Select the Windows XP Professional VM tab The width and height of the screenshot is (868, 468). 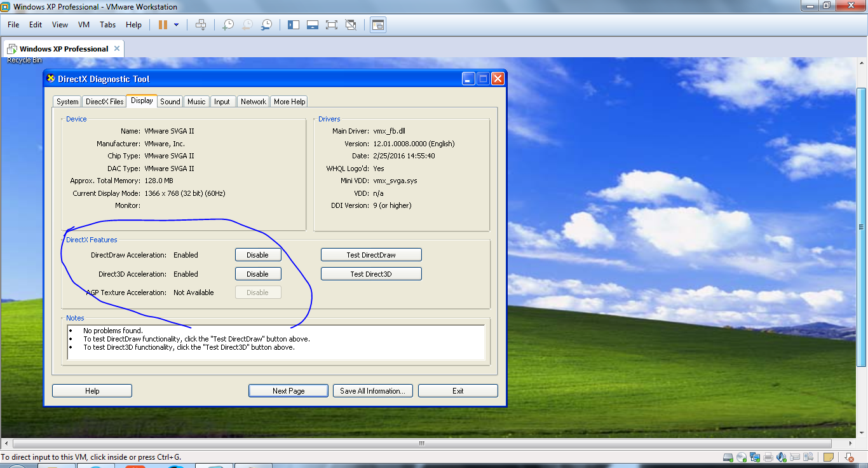click(64, 48)
